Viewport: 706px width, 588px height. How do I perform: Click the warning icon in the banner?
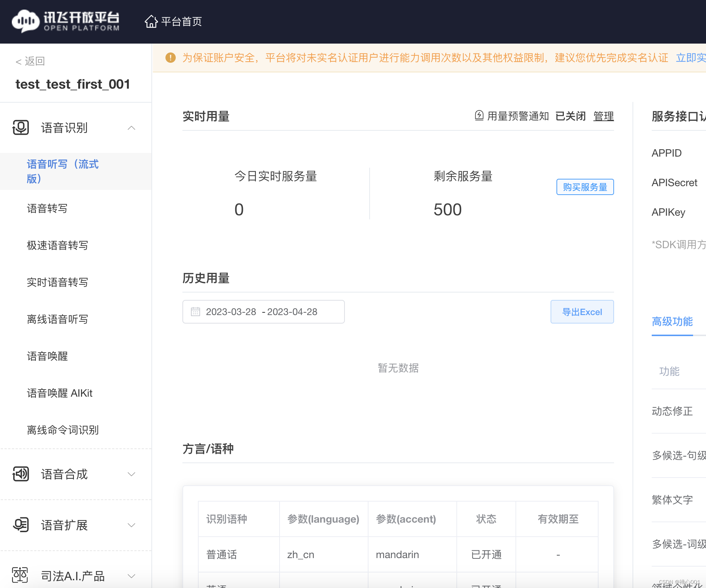click(x=170, y=57)
